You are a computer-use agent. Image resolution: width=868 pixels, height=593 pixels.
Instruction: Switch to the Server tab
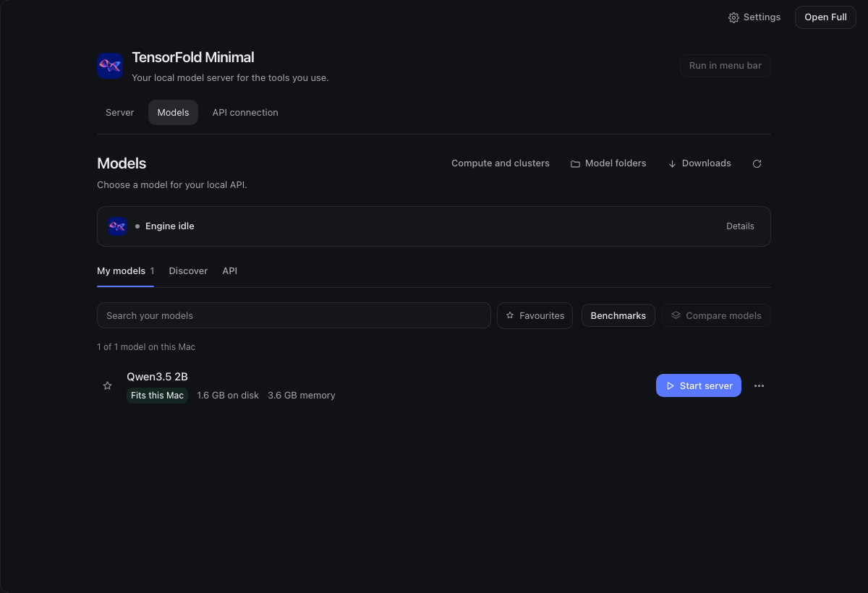[120, 113]
